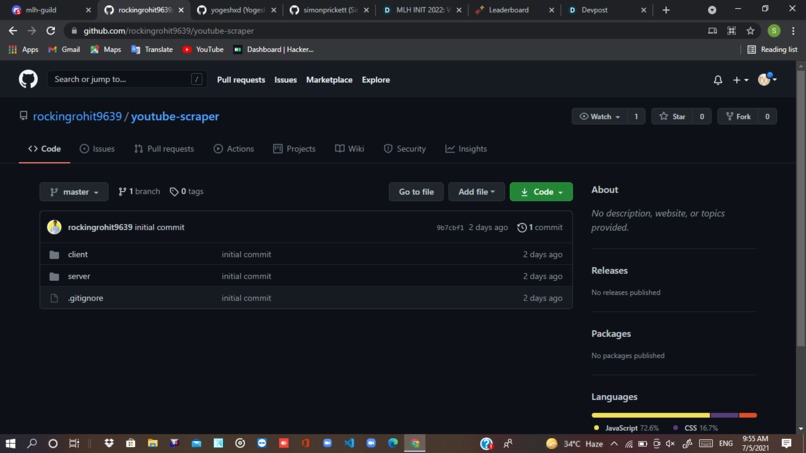
Task: Bookmark this page with the star icon
Action: coord(750,31)
